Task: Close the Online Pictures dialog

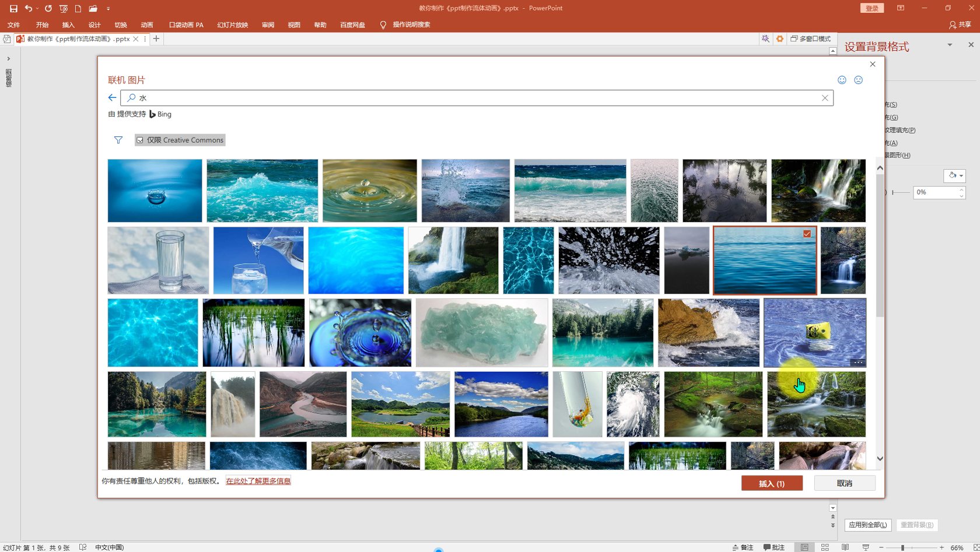Action: point(873,64)
